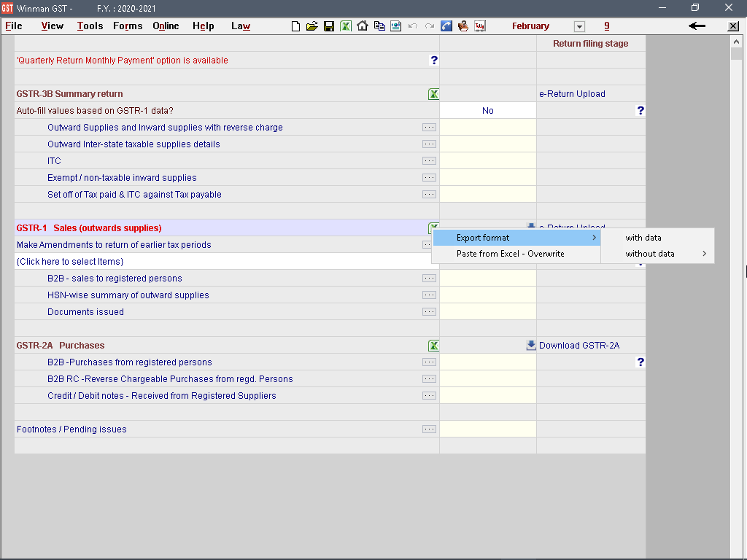
Task: Open the Tools menu
Action: pyautogui.click(x=90, y=26)
